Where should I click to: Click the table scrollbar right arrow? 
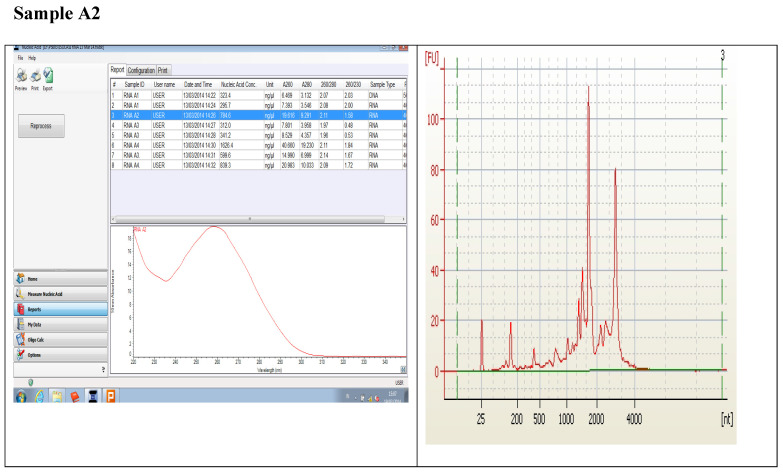[x=403, y=219]
